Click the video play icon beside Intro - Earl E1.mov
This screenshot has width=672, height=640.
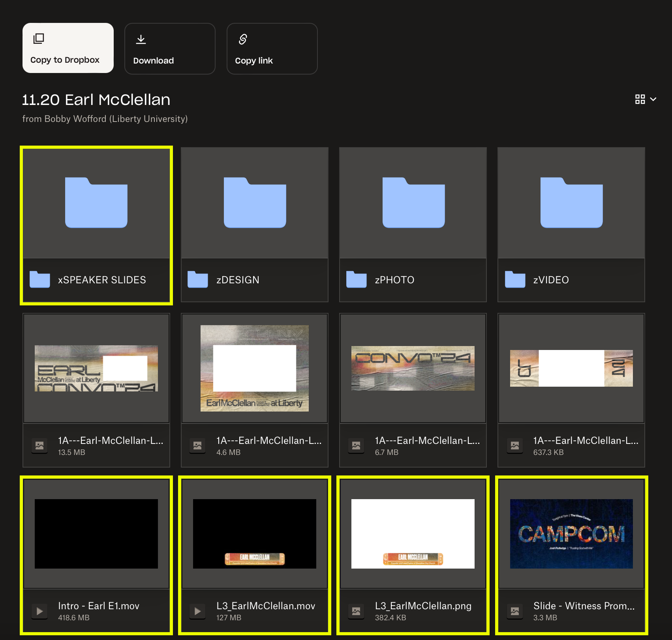click(x=39, y=611)
